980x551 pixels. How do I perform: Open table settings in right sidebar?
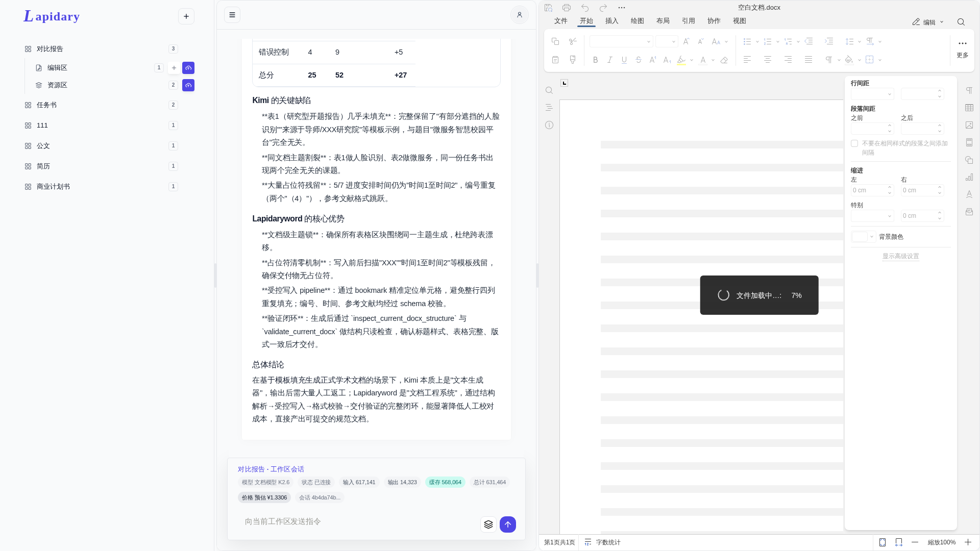tap(969, 108)
